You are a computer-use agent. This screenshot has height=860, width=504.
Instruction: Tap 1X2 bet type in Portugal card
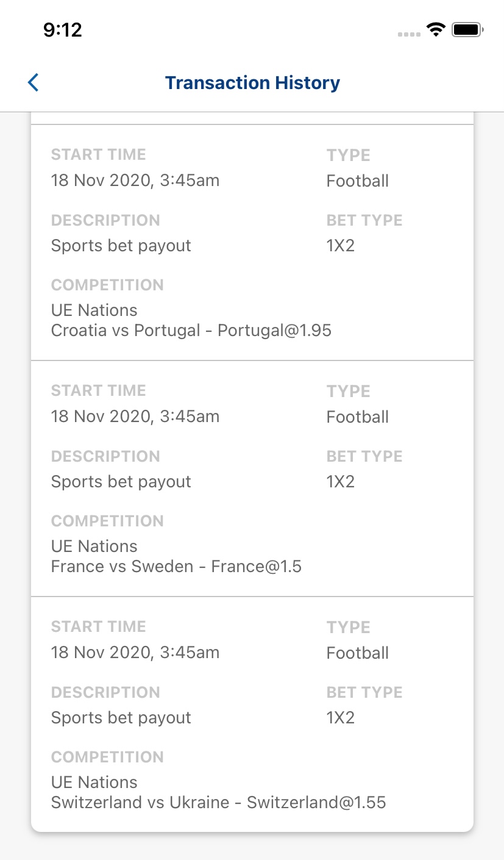(x=341, y=246)
